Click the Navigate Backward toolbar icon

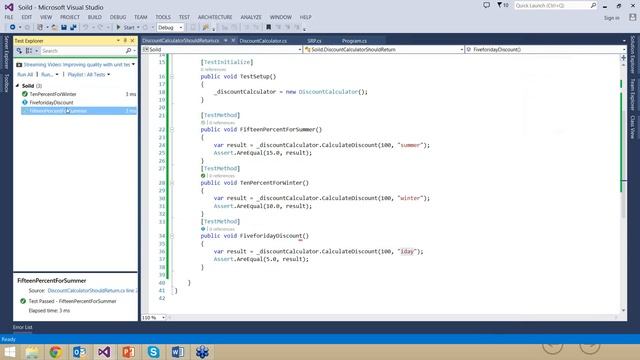coord(13,27)
